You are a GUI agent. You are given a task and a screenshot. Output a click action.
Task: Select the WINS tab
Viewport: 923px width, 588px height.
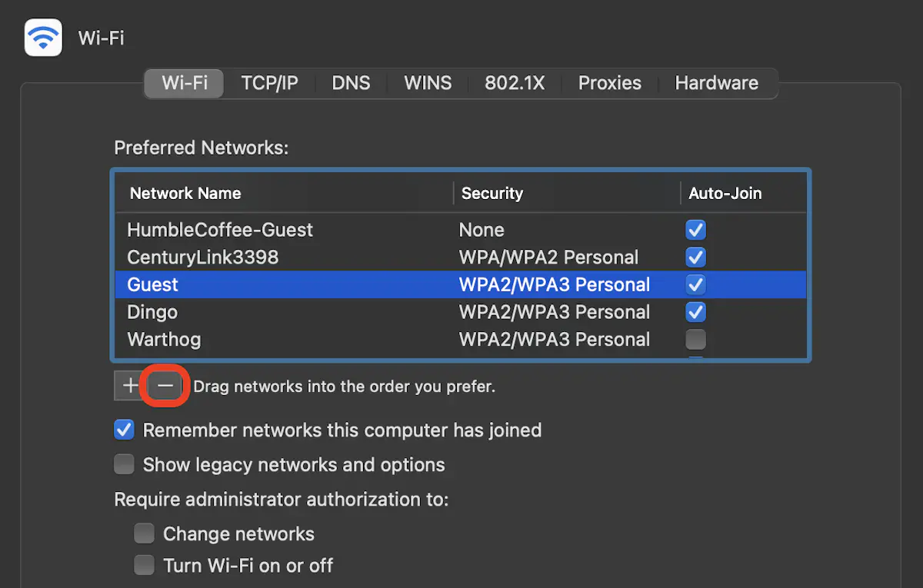pos(428,83)
